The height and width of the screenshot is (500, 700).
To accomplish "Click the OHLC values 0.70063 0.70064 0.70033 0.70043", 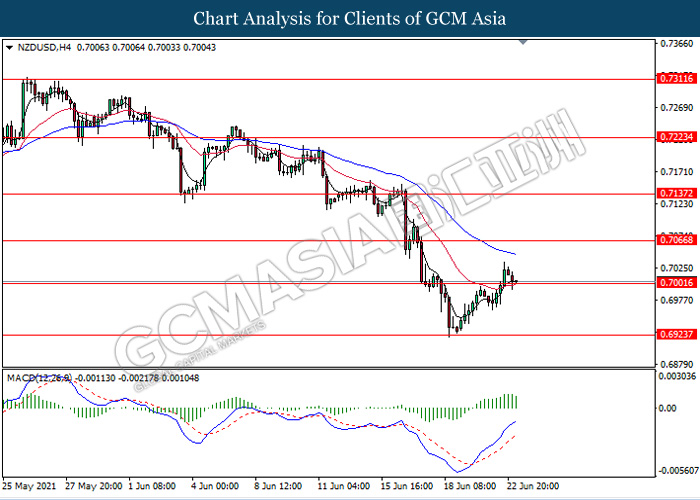I will [146, 47].
